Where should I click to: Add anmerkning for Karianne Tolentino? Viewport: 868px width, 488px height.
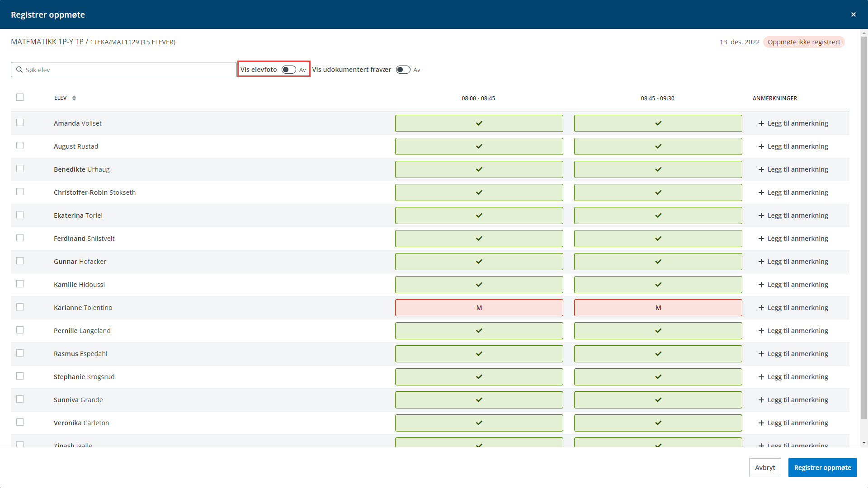click(x=793, y=308)
